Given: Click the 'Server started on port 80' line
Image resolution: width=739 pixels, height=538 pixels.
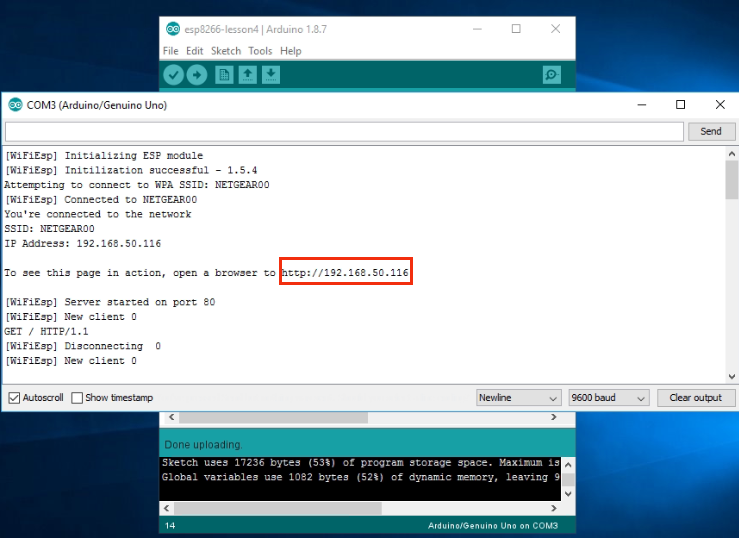Looking at the screenshot, I should tap(110, 302).
